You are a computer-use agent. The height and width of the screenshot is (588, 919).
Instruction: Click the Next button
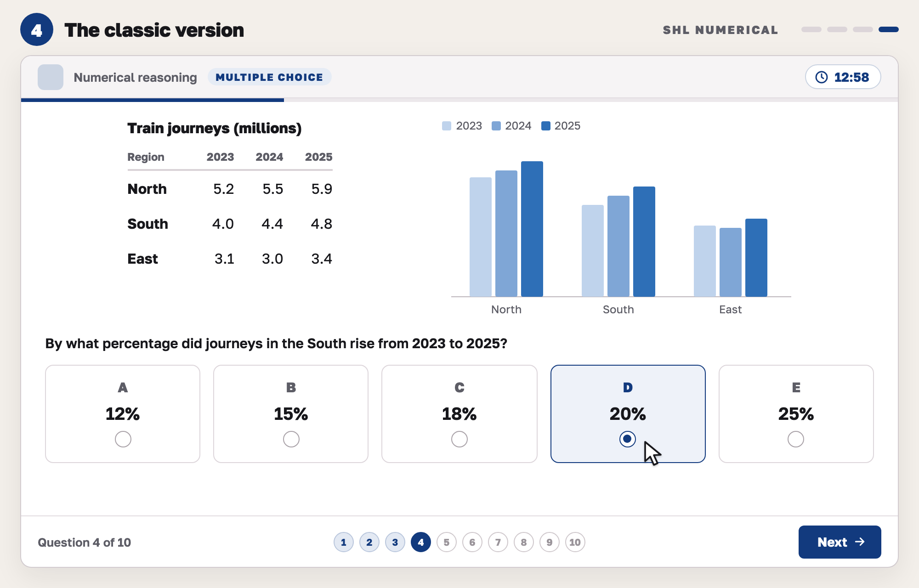pyautogui.click(x=840, y=542)
